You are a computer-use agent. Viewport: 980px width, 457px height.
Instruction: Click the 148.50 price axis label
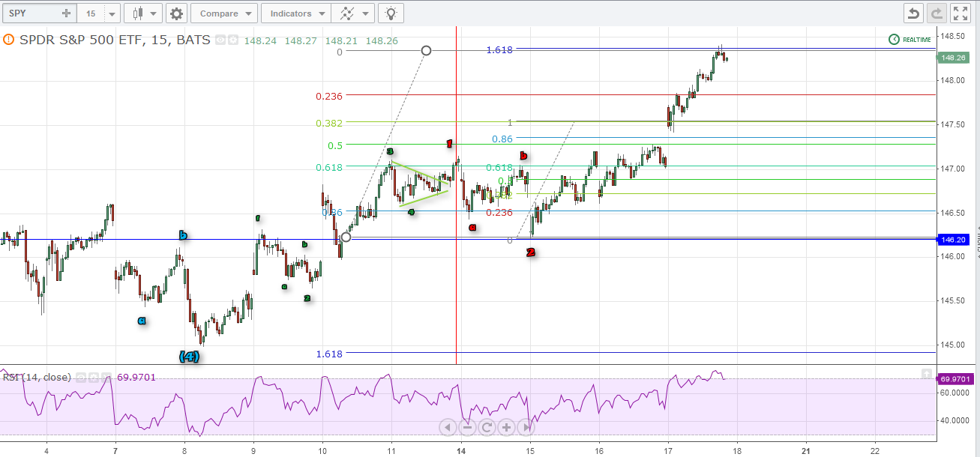pos(953,36)
